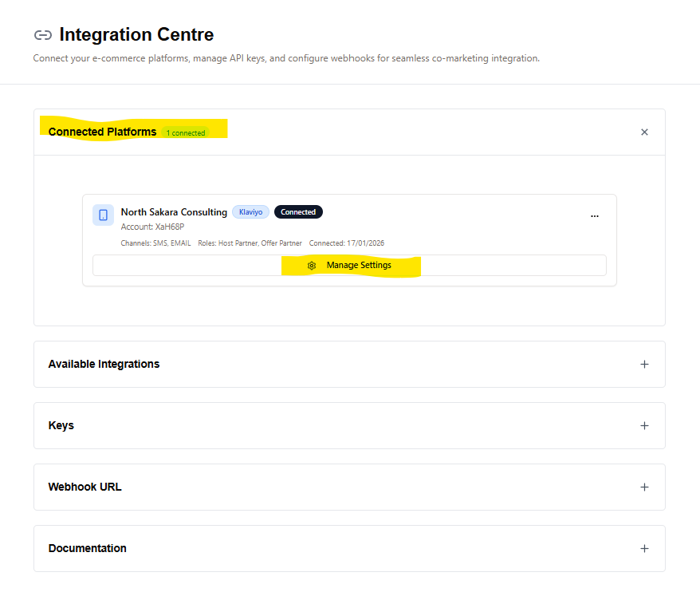
Task: Expand the Documentation section
Action: 644,548
